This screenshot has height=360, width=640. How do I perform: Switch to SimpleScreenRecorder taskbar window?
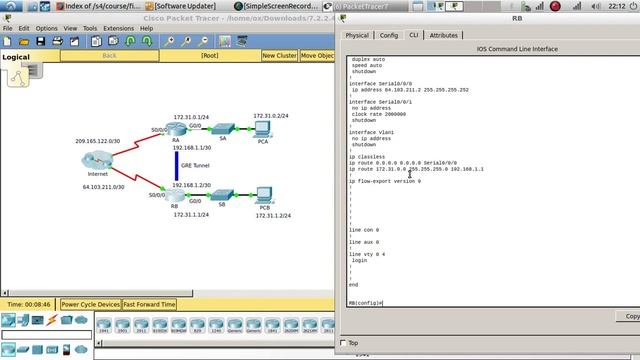coord(276,6)
